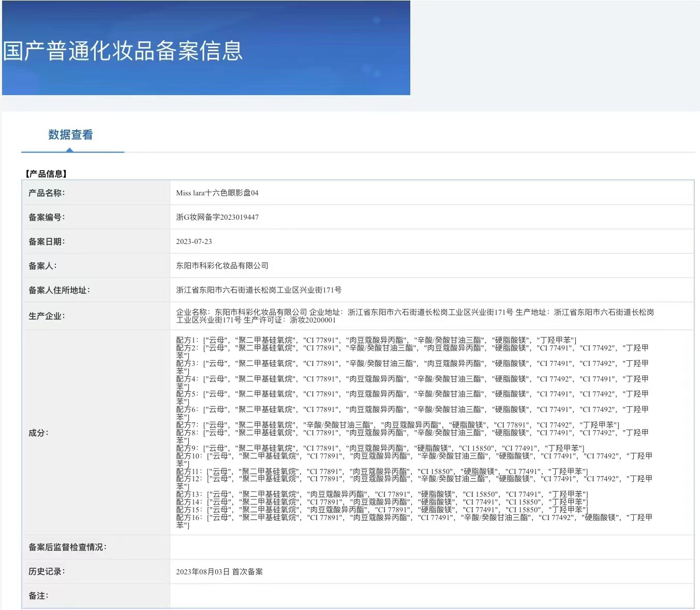Click the 备案后监督检查情况 label

[x=67, y=547]
